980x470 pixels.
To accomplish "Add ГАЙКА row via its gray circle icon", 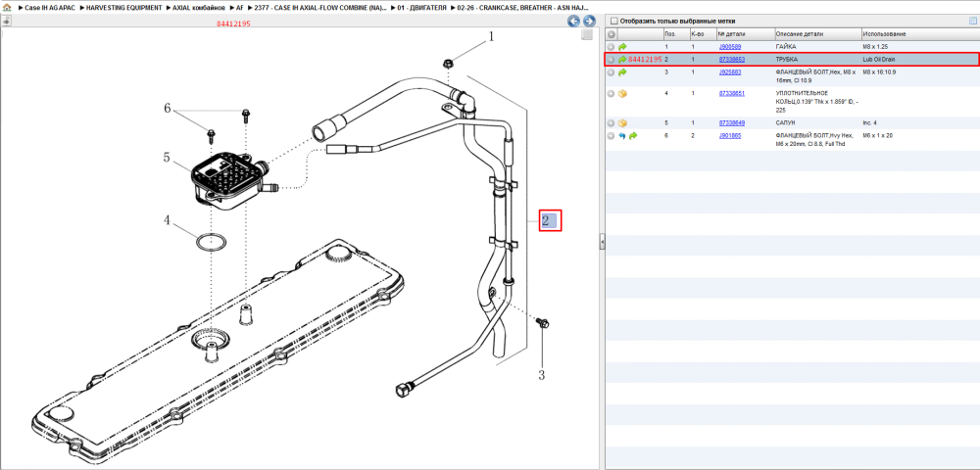I will click(612, 47).
